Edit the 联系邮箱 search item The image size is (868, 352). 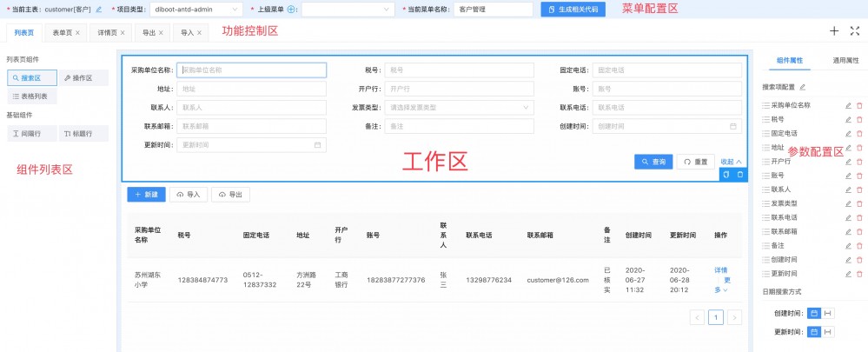click(847, 231)
